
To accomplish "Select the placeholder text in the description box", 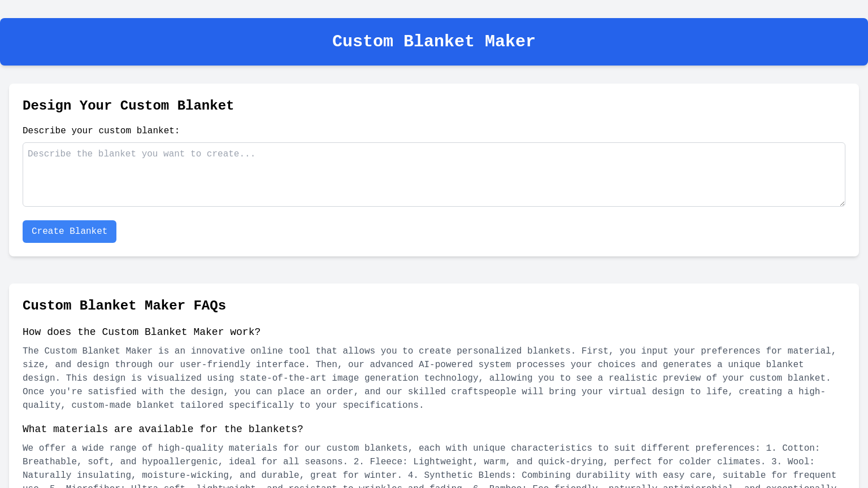I will [x=141, y=154].
